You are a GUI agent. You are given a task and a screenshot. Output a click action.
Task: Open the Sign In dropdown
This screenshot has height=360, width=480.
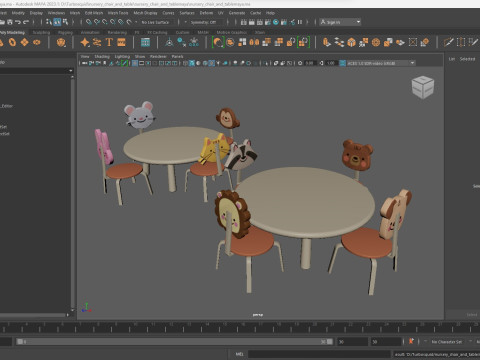340,22
